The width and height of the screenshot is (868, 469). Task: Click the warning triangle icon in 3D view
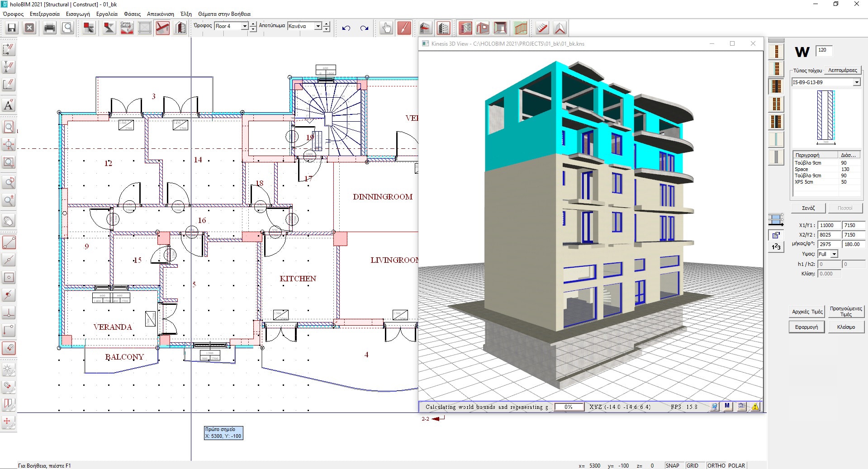[755, 407]
